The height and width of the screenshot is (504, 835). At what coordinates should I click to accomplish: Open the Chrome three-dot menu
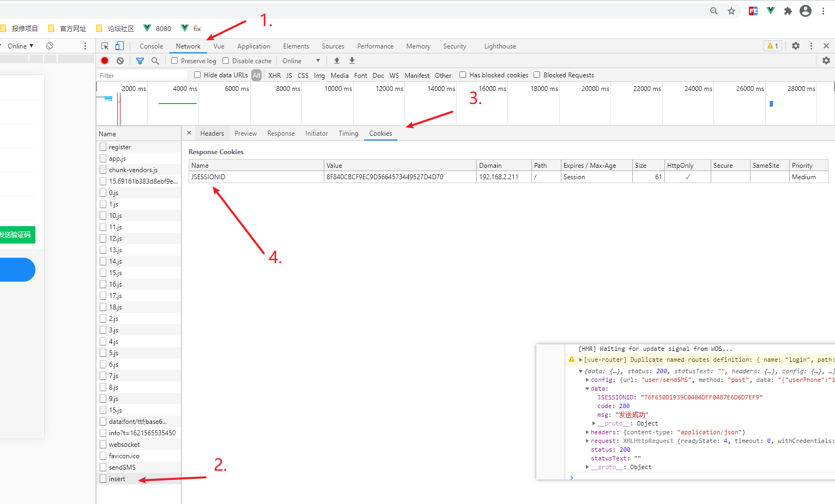[x=823, y=11]
